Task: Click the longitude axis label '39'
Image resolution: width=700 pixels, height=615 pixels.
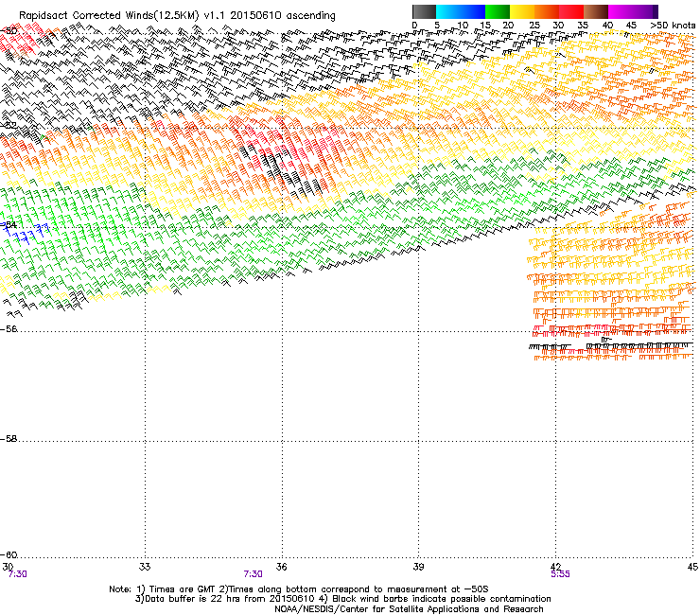Action: pos(418,567)
